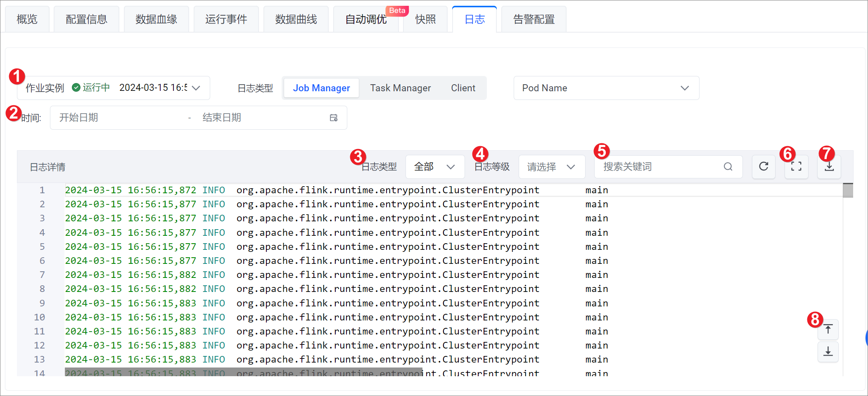Select Task Manager log type
This screenshot has height=396, width=868.
[400, 88]
